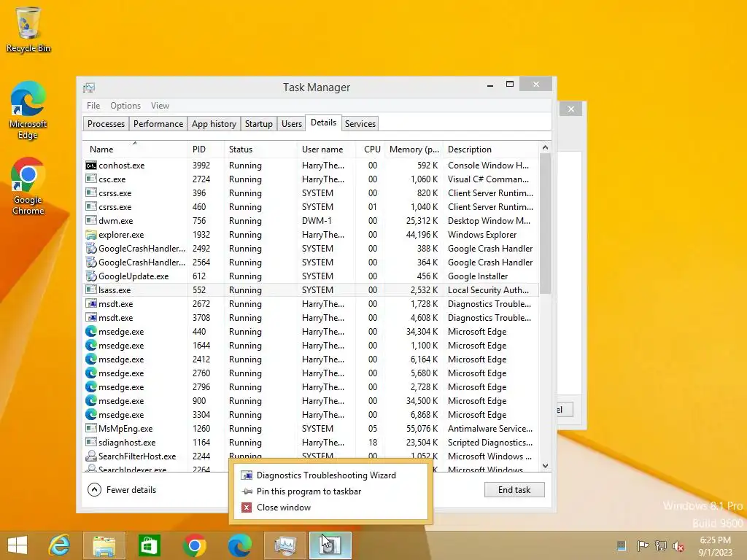
Task: Sort by the Description column header
Action: tap(491, 149)
